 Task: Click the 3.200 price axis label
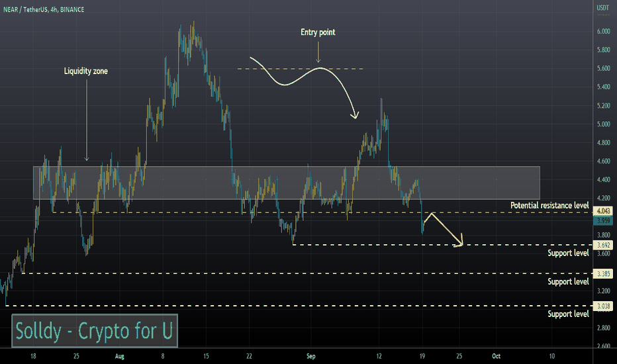603,291
